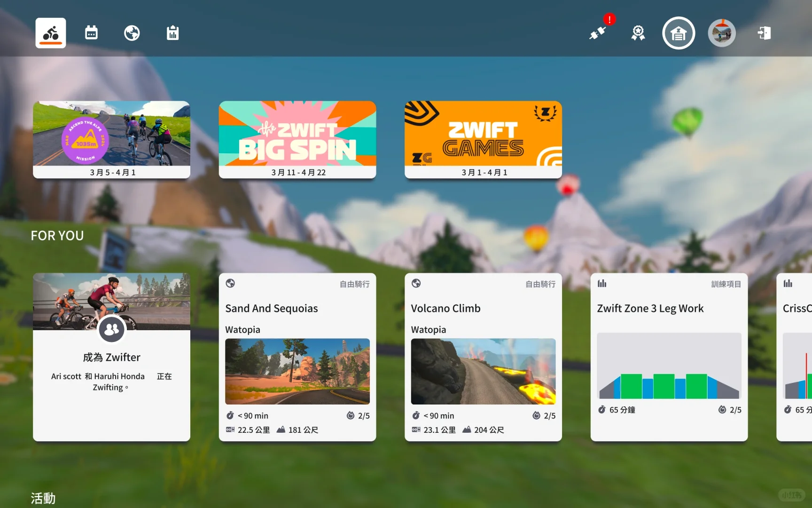Click stopwatch icon on Zone 3 Leg Work card

602,410
